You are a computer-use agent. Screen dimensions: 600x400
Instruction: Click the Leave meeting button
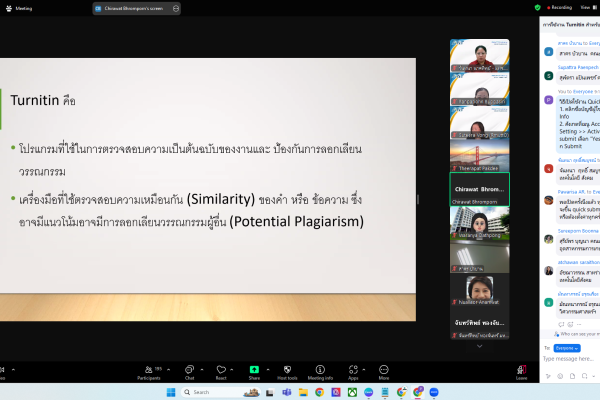click(522, 372)
